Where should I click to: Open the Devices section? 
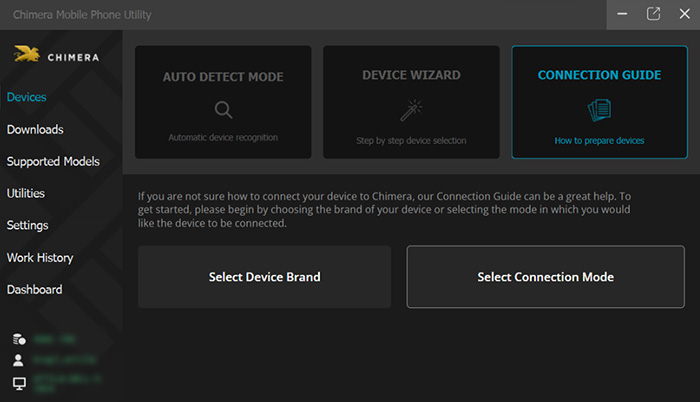[x=26, y=97]
